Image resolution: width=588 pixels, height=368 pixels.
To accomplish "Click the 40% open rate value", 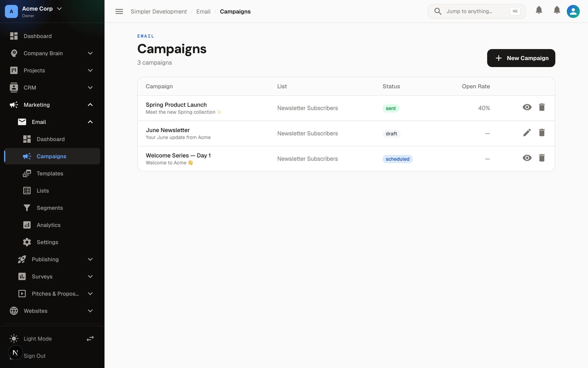I will pos(484,108).
